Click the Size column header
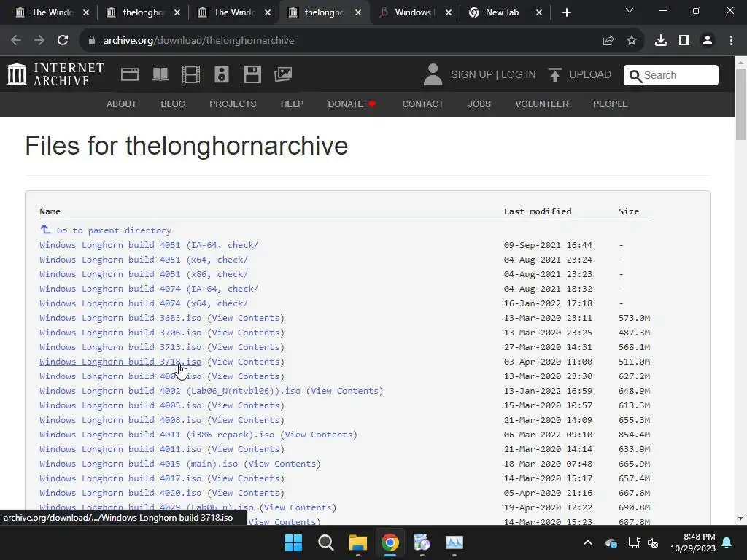Screen dimensions: 747x560 (629, 211)
